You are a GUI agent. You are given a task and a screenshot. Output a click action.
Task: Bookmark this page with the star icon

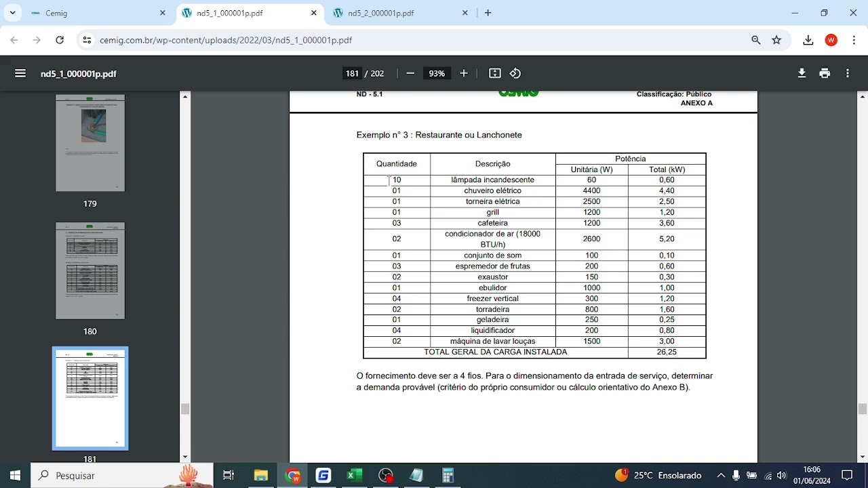point(776,40)
